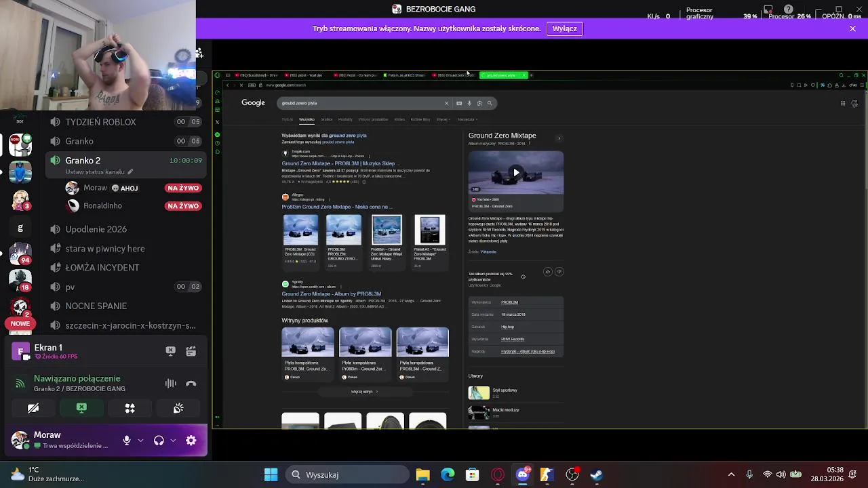Open Steam from taskbar
The image size is (868, 488).
click(x=597, y=474)
